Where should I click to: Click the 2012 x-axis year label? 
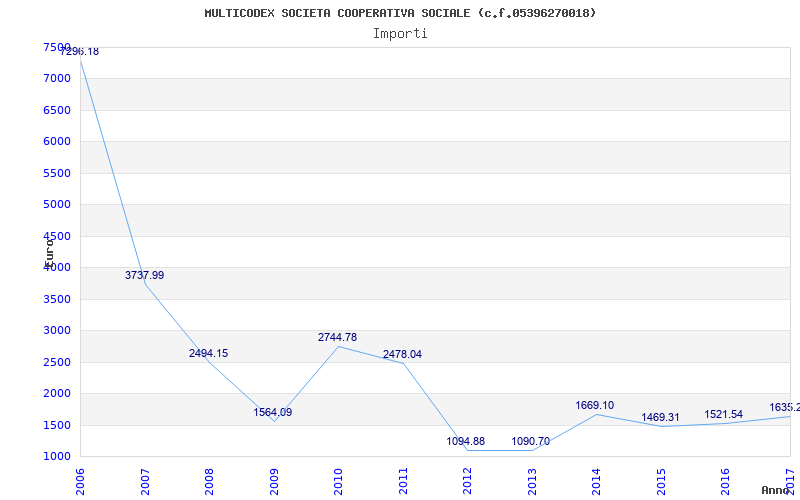pos(467,482)
